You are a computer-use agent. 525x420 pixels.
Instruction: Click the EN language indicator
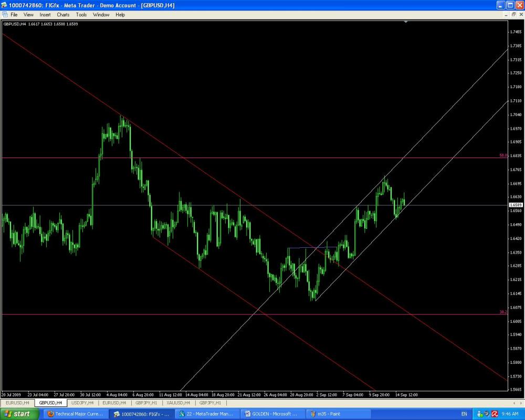pos(464,414)
